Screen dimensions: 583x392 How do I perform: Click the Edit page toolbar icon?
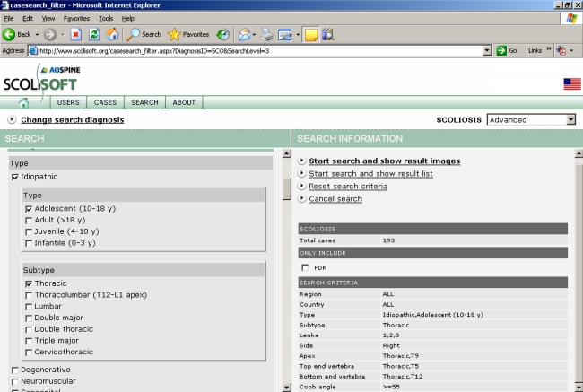pos(285,35)
